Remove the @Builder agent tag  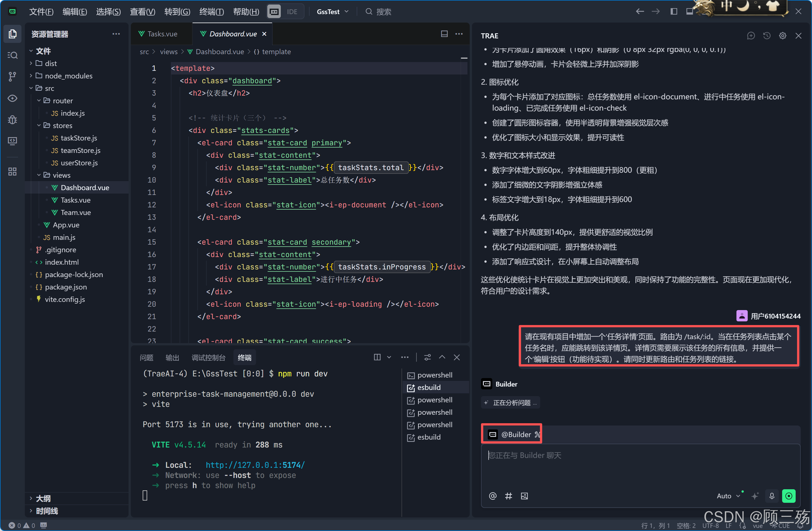[537, 434]
